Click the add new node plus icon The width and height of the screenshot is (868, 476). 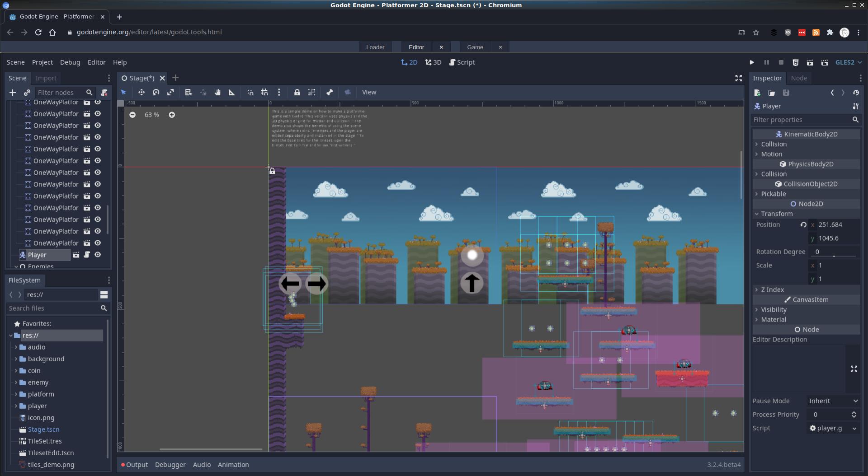tap(13, 93)
